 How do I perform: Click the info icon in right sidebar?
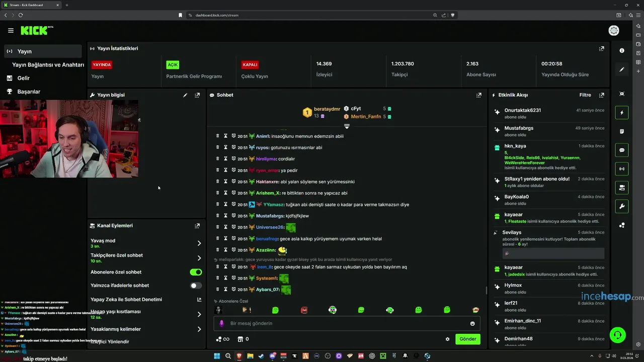pos(622,51)
